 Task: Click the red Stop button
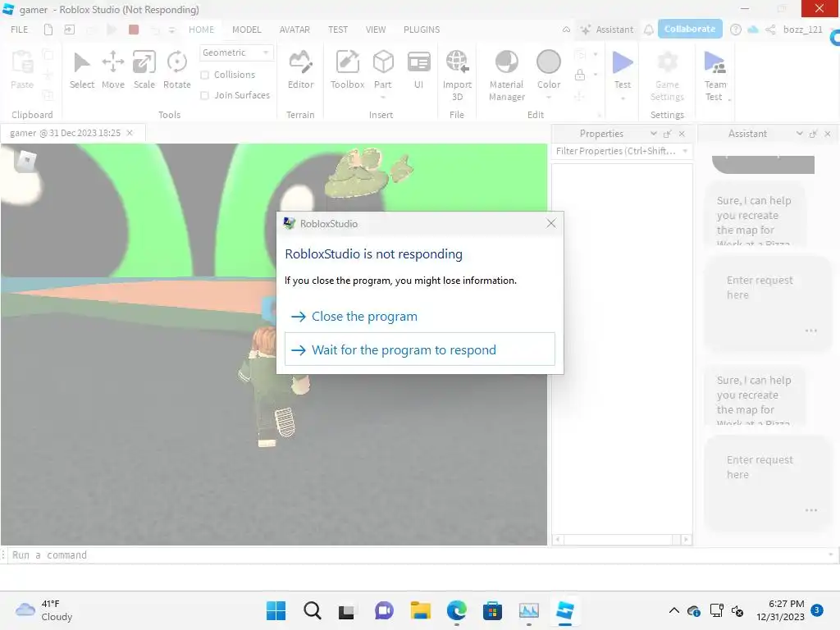[134, 30]
